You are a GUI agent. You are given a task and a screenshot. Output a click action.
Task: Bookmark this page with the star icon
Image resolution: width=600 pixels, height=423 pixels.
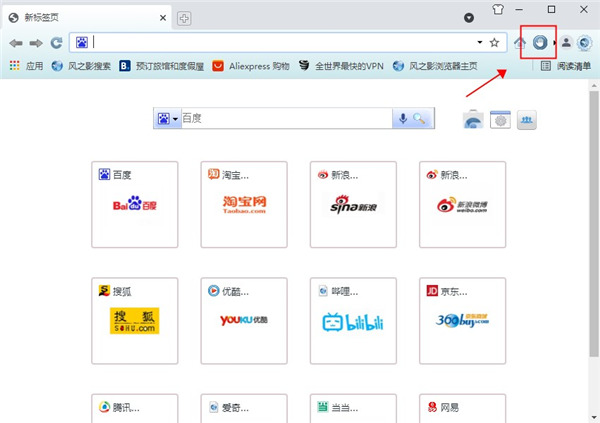click(494, 43)
